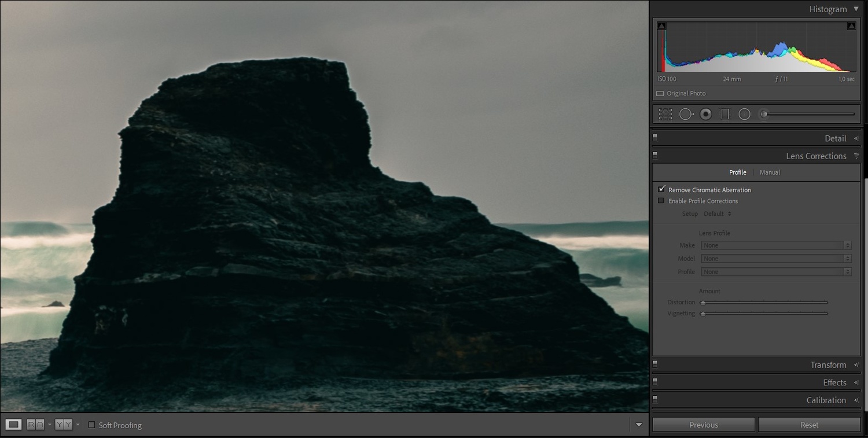The width and height of the screenshot is (868, 438).
Task: Toggle shadow clipping indicator in histogram
Action: [x=662, y=26]
